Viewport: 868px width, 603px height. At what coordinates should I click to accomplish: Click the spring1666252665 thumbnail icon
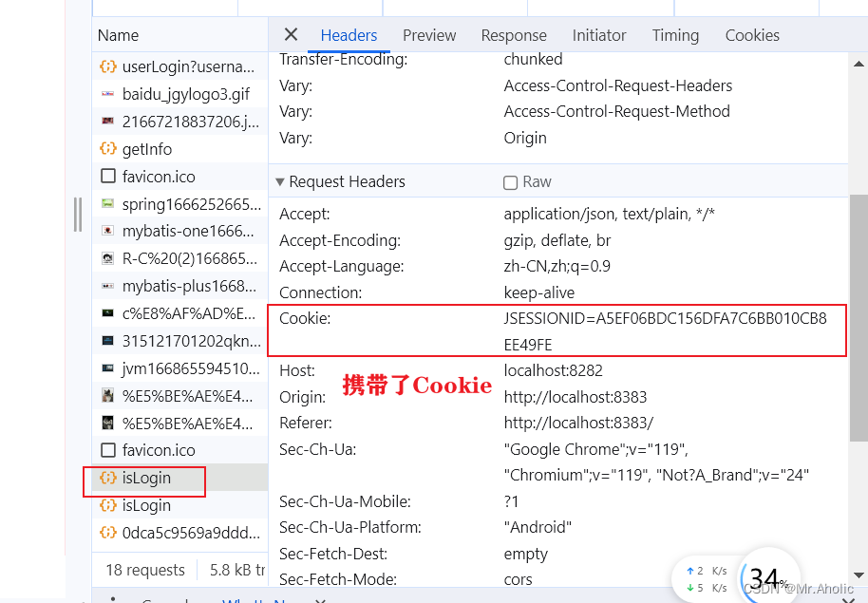107,203
